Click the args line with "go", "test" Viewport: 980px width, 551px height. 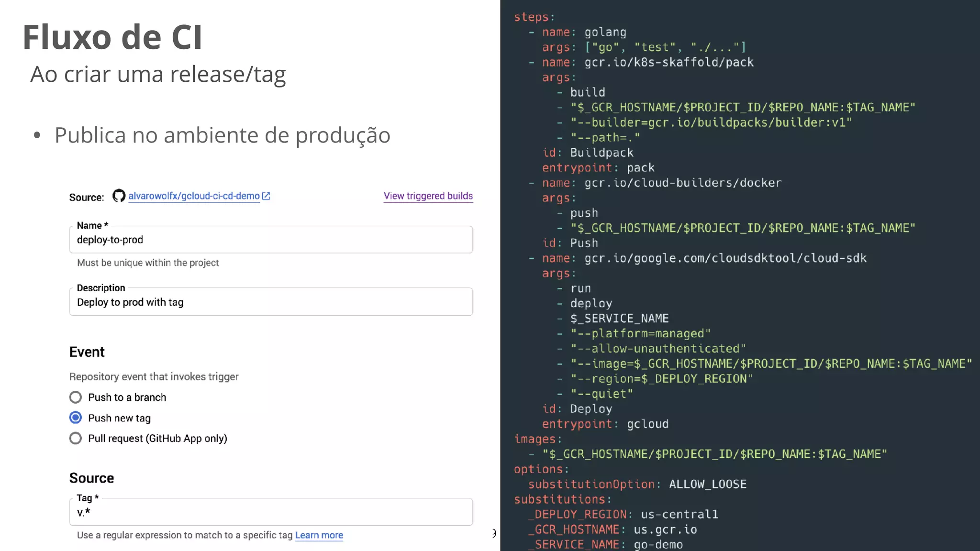pyautogui.click(x=644, y=47)
